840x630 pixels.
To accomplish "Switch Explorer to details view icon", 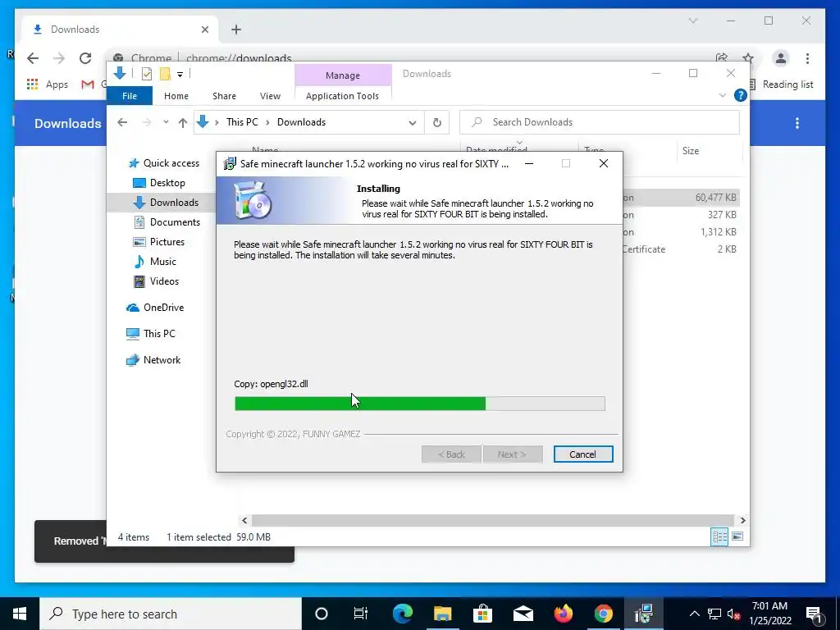I will pos(719,536).
